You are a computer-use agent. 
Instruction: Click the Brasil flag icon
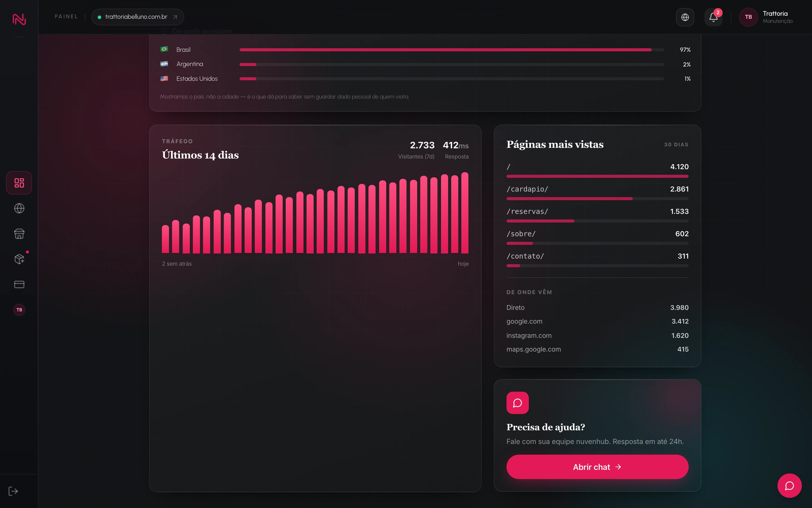click(x=164, y=49)
